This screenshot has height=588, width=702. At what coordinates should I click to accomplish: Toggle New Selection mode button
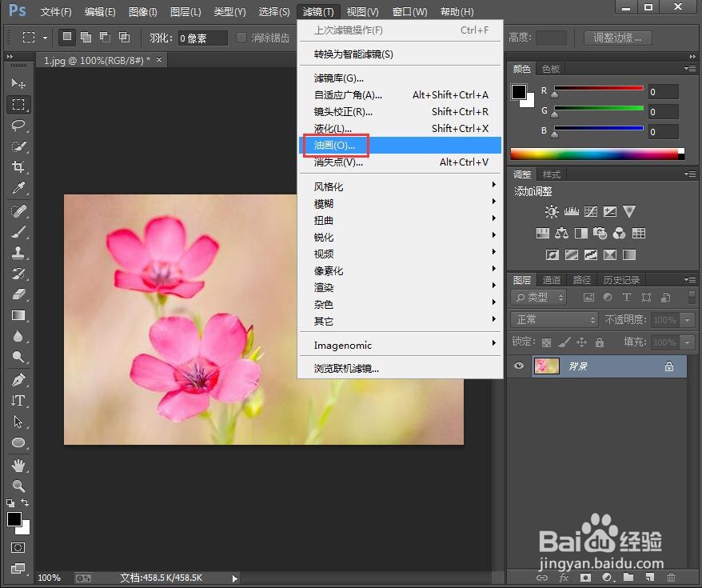click(x=66, y=37)
